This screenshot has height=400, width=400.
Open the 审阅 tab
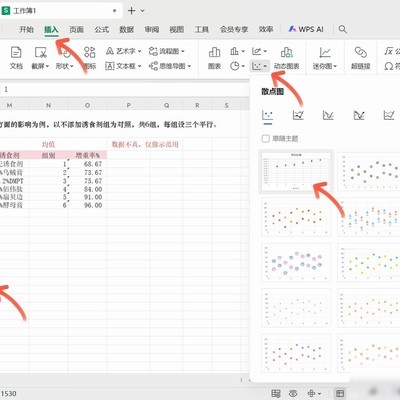[152, 29]
